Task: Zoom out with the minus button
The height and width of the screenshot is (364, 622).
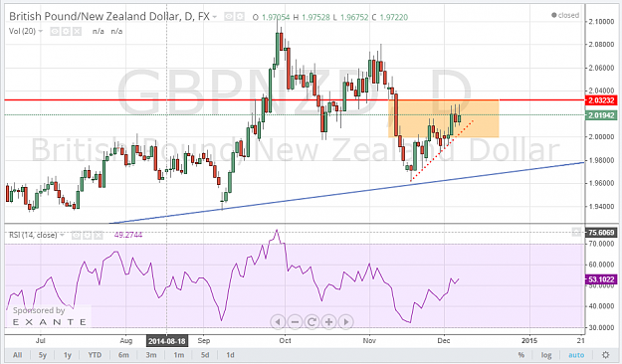Action: [295, 322]
